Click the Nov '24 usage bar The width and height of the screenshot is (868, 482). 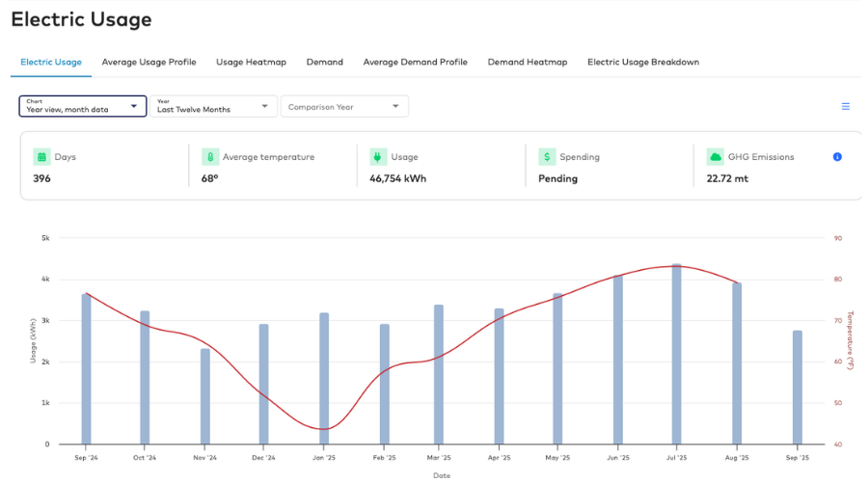point(204,396)
